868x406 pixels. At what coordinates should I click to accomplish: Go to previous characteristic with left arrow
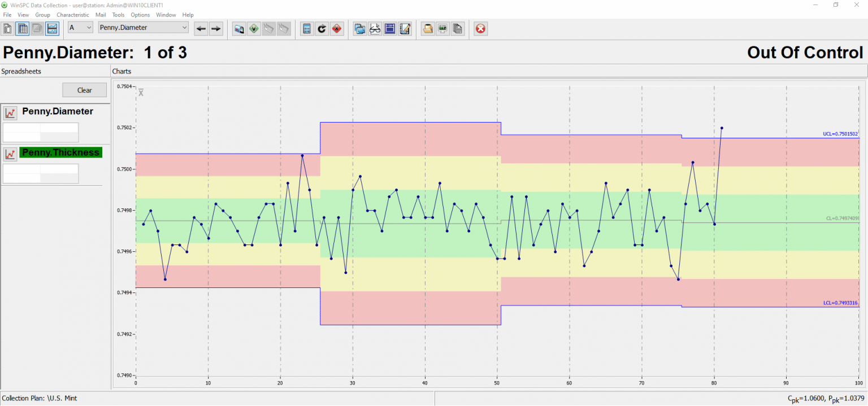[201, 28]
